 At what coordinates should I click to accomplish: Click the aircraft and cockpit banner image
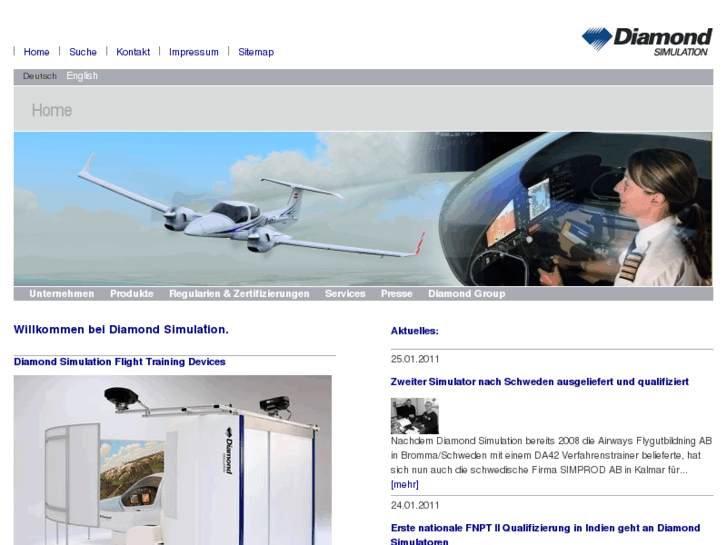363,209
